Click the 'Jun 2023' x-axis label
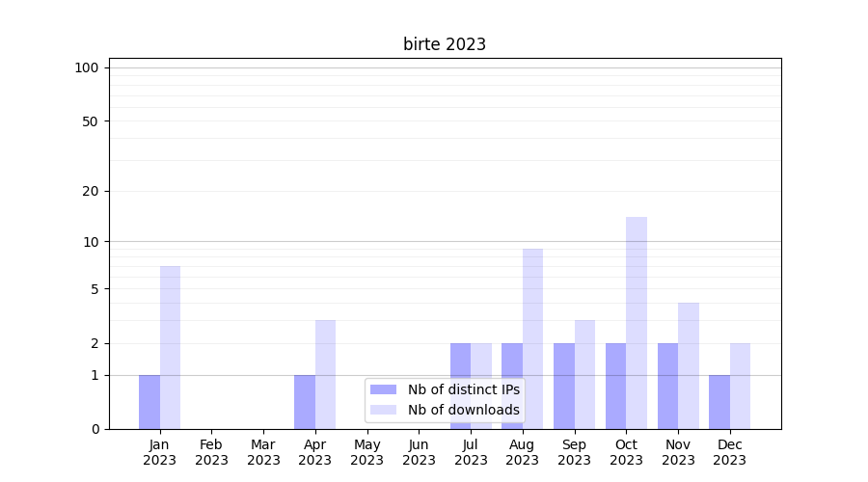Viewport: 868px width, 482px height. (419, 452)
